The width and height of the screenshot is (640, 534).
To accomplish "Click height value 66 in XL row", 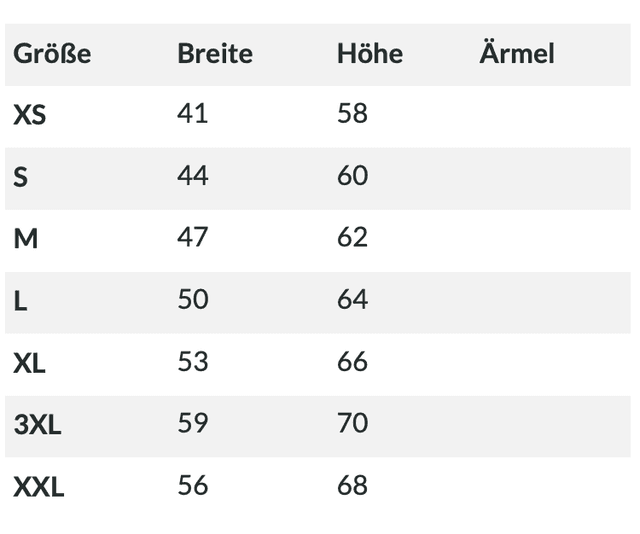I will point(353,362).
